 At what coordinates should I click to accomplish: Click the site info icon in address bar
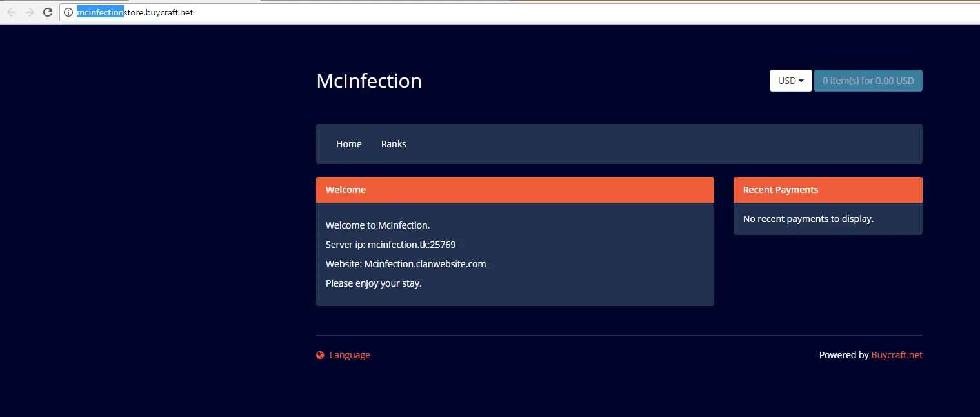click(x=68, y=12)
